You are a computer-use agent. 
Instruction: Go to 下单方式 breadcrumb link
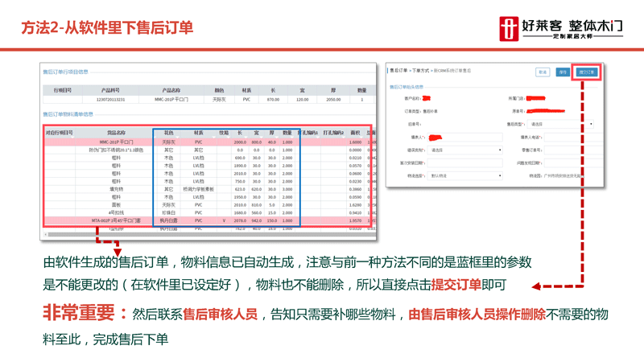coord(421,71)
